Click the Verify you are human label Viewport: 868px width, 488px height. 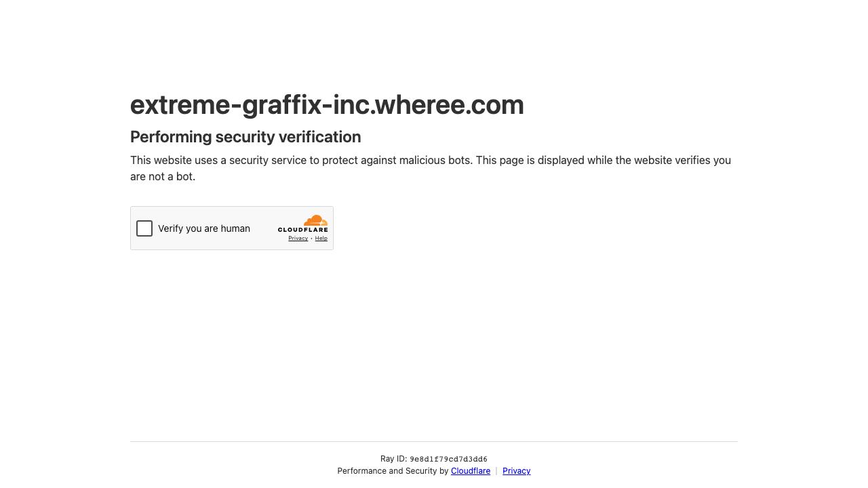click(204, 228)
